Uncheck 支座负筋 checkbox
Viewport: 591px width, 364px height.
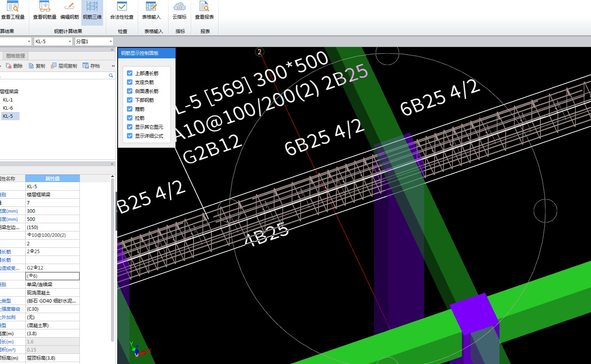pyautogui.click(x=130, y=82)
